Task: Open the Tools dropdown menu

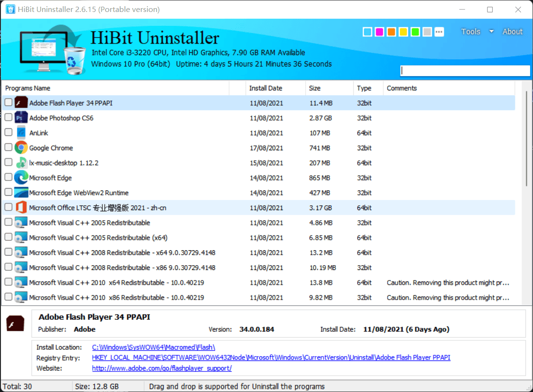Action: coord(471,32)
